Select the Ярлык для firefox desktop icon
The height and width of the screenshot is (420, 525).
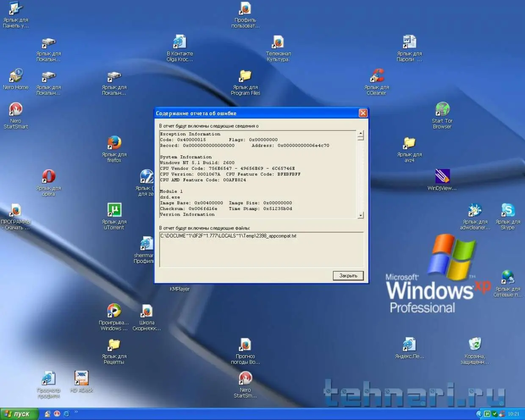[x=114, y=149]
